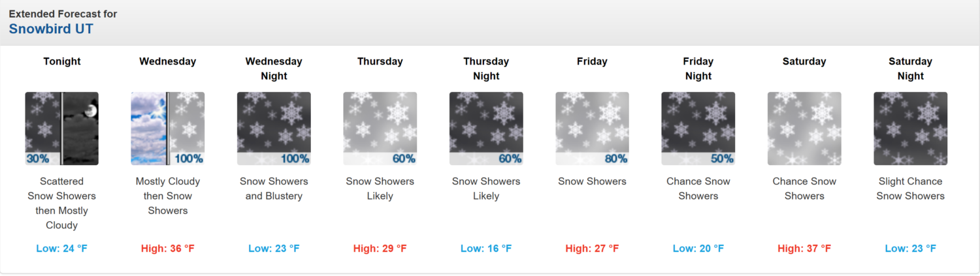
Task: Click the Tonight scattered snow showers icon
Action: [62, 129]
